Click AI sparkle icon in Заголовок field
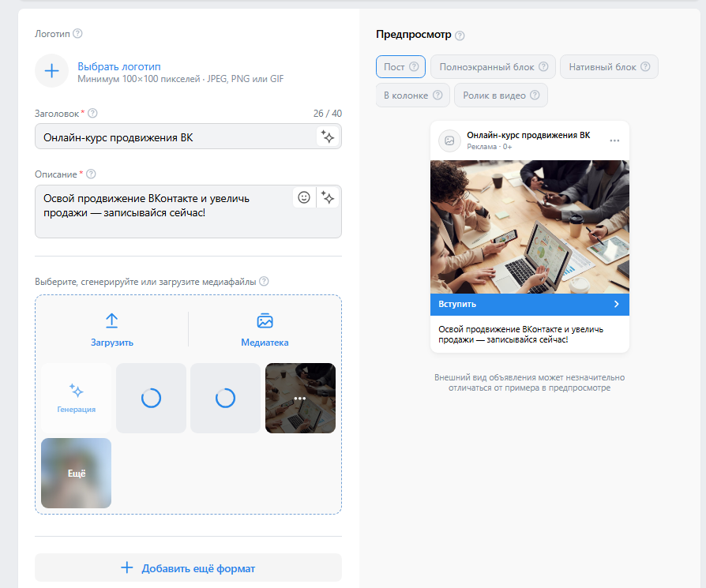This screenshot has height=588, width=706. [328, 137]
